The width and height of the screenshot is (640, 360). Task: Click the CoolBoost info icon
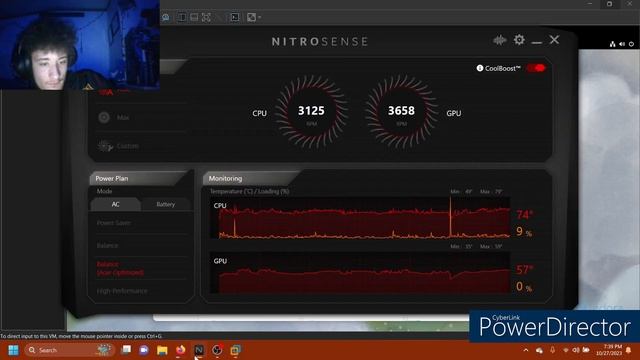coord(480,68)
